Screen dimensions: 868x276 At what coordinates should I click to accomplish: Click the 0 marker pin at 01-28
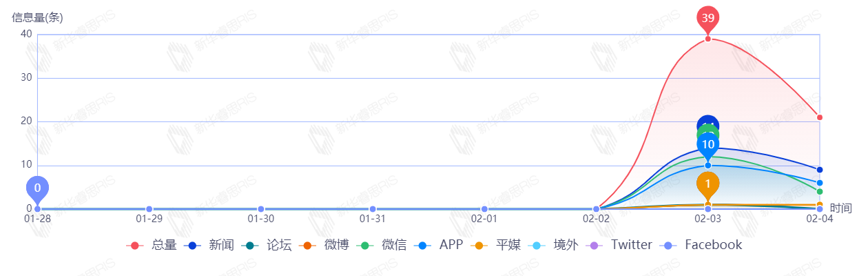37,189
